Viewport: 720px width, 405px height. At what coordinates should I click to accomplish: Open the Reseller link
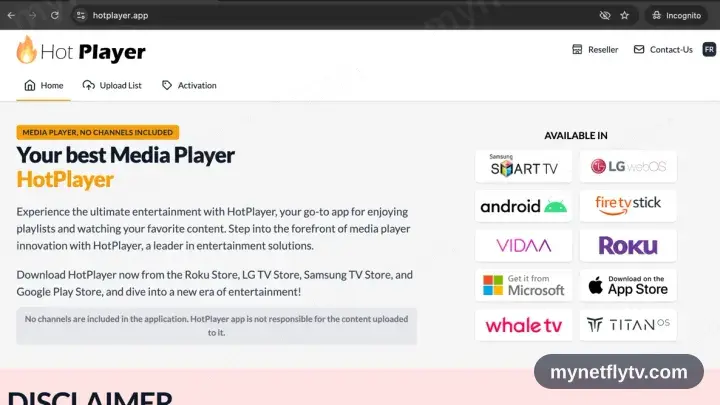coord(595,50)
